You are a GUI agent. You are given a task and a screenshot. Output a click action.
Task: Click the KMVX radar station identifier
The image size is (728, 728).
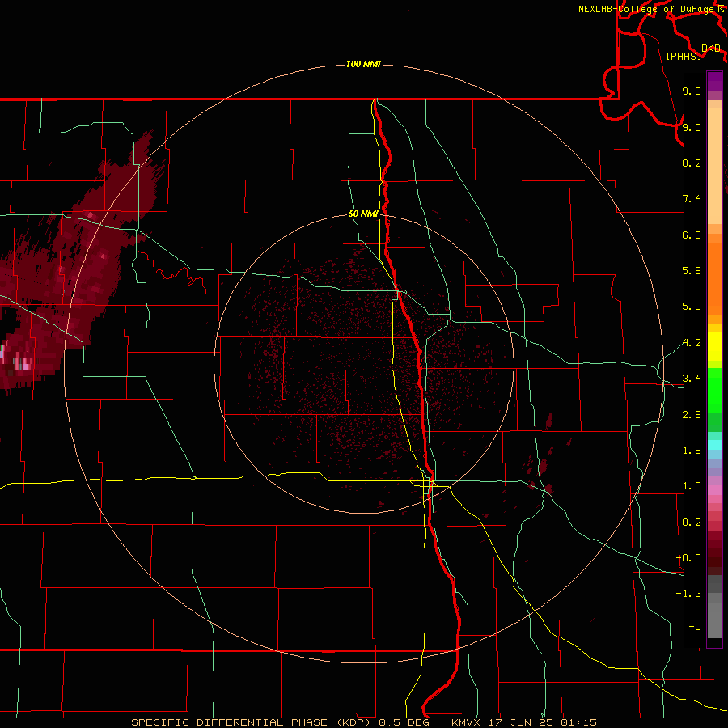tap(466, 722)
